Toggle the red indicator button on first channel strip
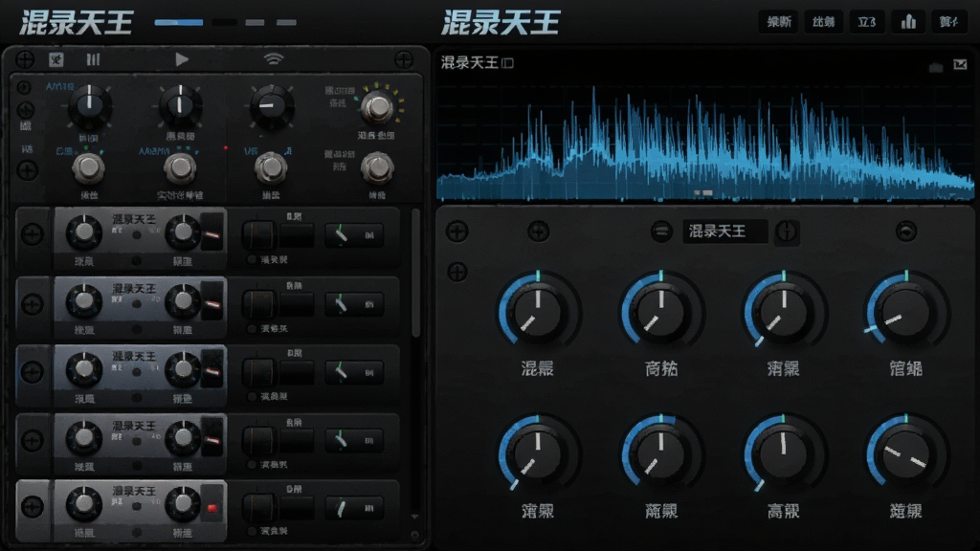980x551 pixels. tap(212, 233)
